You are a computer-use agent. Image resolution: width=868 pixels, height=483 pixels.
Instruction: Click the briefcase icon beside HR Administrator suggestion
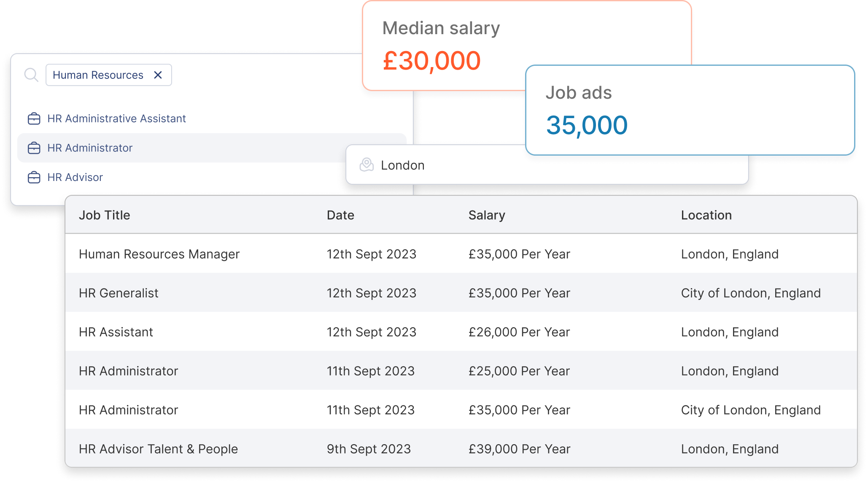tap(34, 148)
